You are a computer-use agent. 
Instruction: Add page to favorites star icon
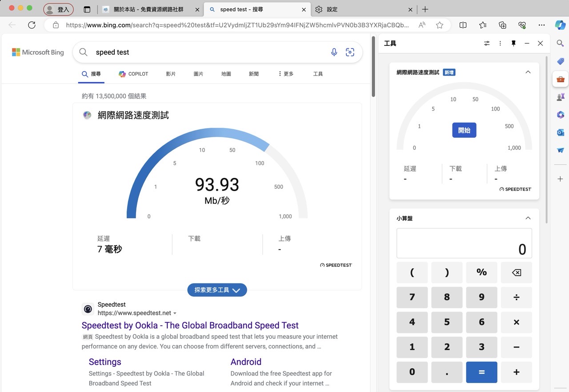pos(440,25)
